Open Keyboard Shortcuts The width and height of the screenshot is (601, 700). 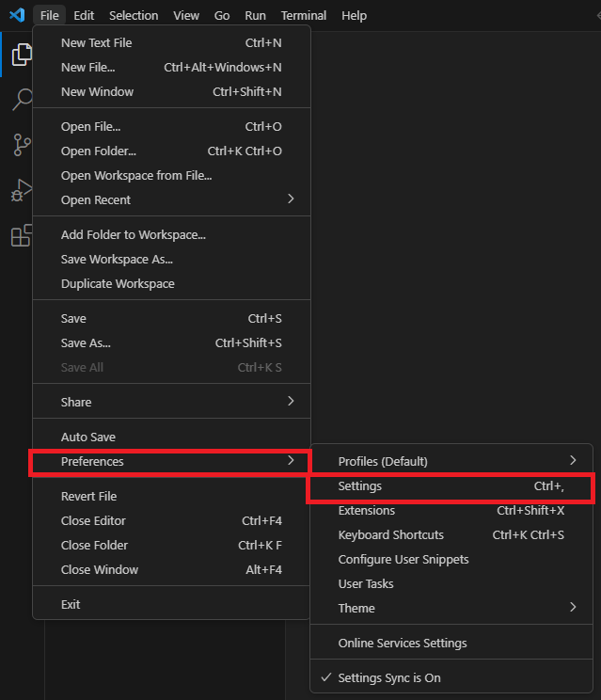[451, 535]
